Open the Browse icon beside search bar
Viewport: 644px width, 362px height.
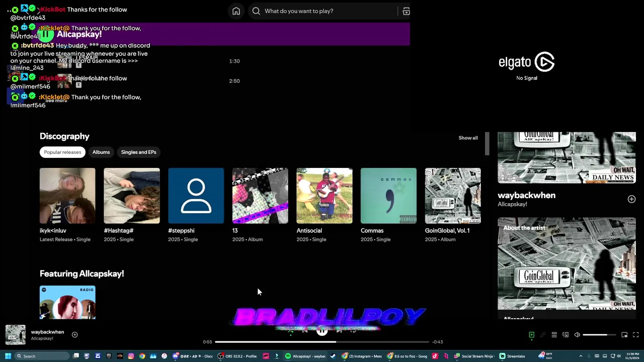click(406, 11)
